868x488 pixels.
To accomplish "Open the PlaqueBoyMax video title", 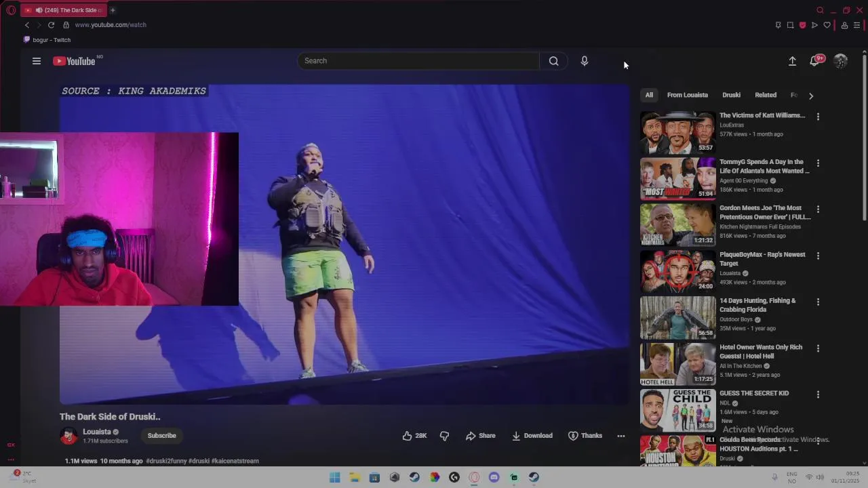I will 762,259.
